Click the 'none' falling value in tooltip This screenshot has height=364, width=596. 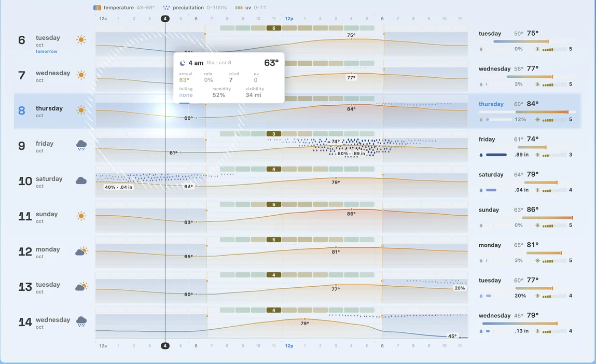coord(186,95)
